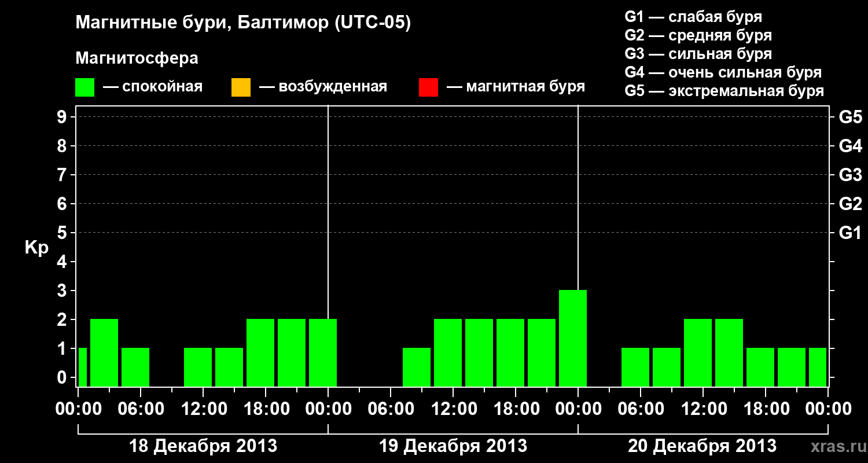Click the '06:00' label above 20 Декабря
Viewport: 868px width, 463px height.
click(x=641, y=409)
